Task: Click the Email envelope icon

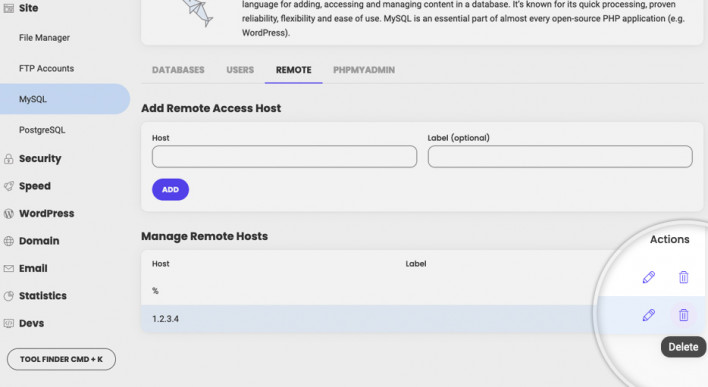Action: pyautogui.click(x=9, y=269)
